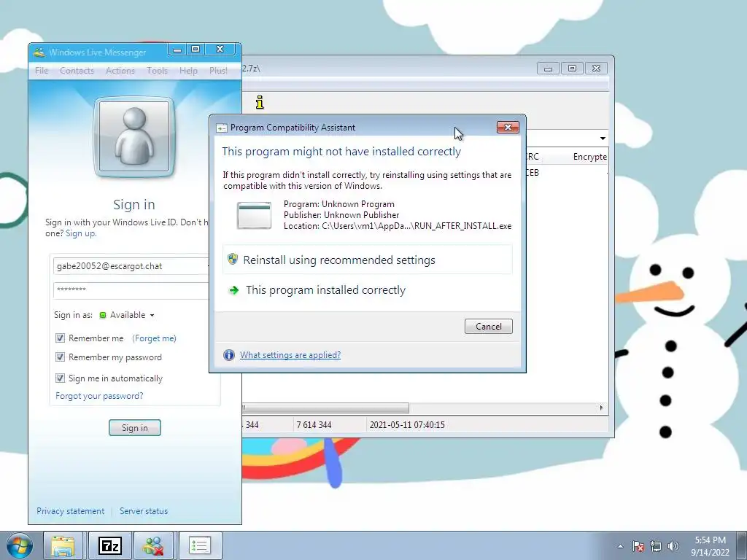Select the list-style program taskbar button
Viewport: 747px width, 560px height.
tap(200, 545)
